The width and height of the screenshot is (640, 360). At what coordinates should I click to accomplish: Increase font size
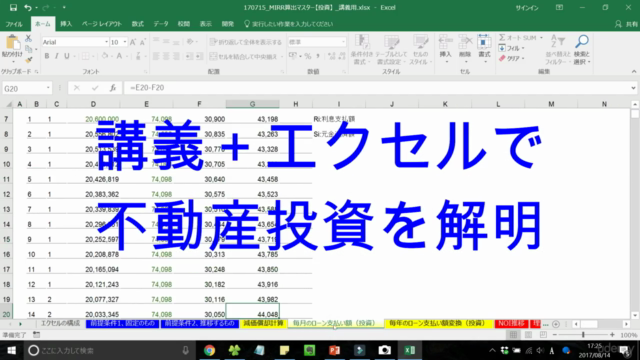(133, 42)
